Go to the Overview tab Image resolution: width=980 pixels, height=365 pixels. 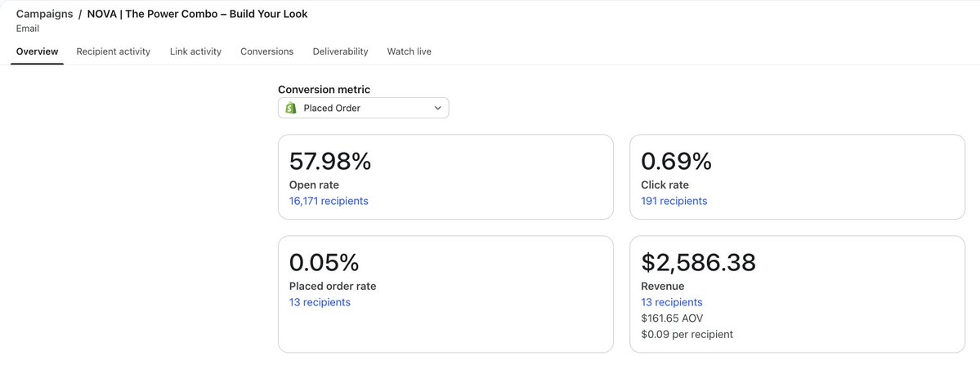pyautogui.click(x=38, y=51)
